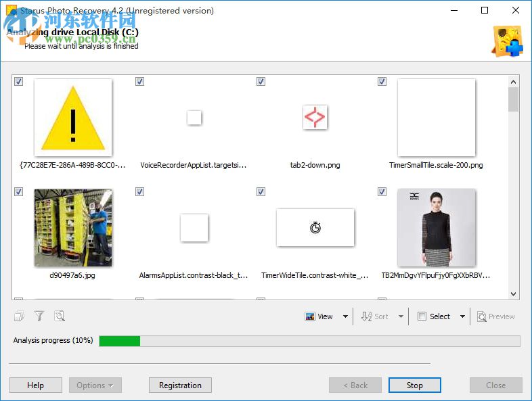532x401 pixels.
Task: Expand the Select dropdown arrow
Action: coord(462,316)
